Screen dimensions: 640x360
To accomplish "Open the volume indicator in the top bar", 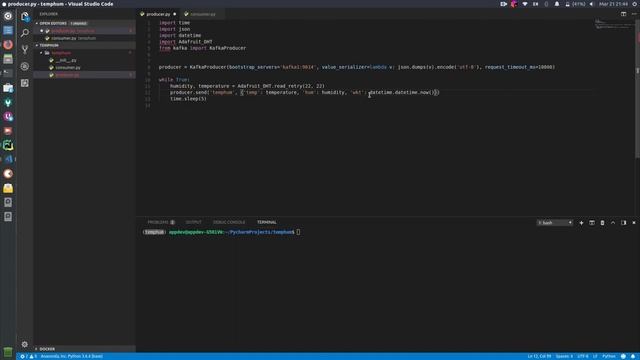I will point(591,4).
